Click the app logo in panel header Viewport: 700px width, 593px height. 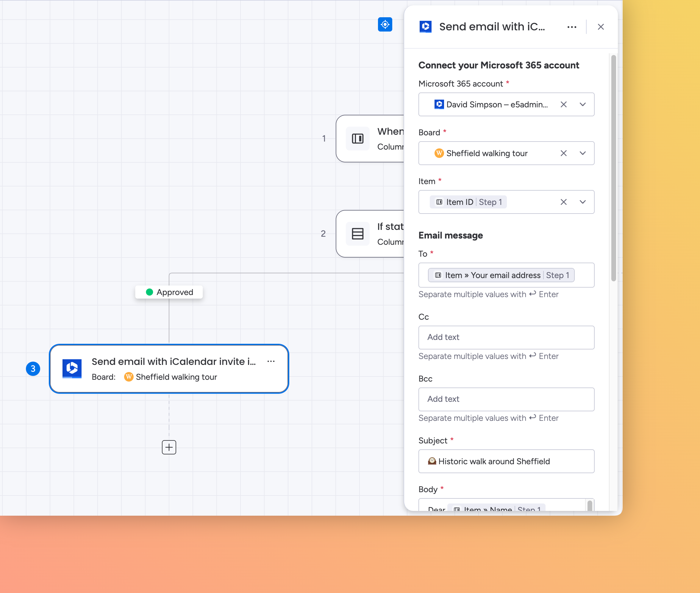click(x=425, y=26)
